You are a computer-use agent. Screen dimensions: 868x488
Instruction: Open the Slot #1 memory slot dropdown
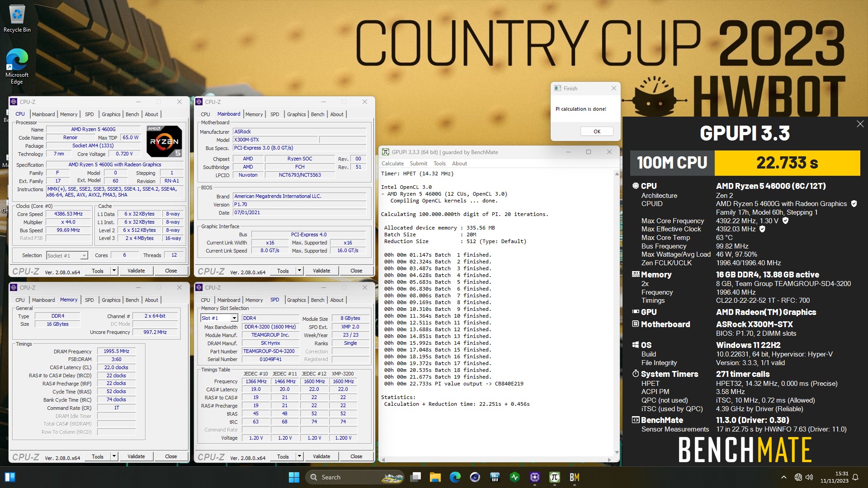[x=219, y=318]
